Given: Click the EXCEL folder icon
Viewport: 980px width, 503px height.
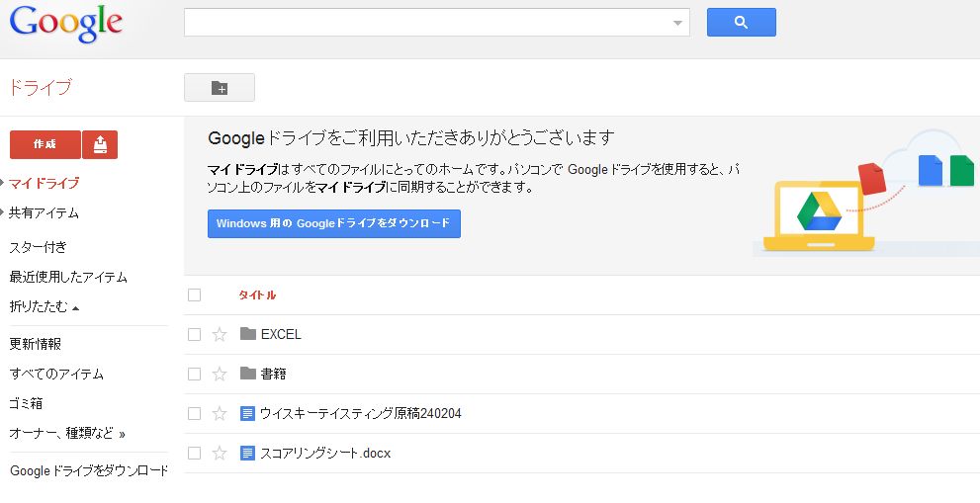Looking at the screenshot, I should tap(248, 334).
